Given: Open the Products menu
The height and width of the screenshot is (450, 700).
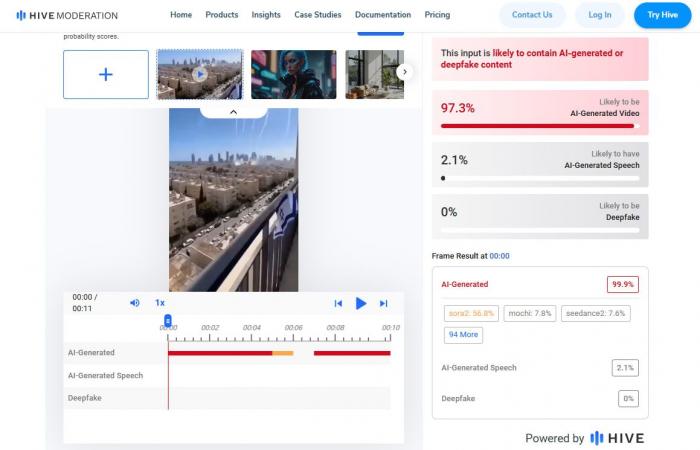Looking at the screenshot, I should [x=221, y=15].
